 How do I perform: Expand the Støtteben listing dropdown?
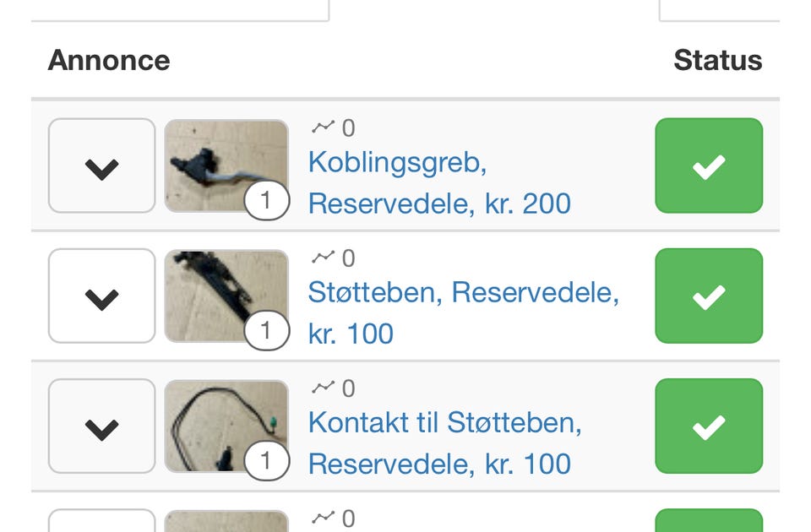101,296
